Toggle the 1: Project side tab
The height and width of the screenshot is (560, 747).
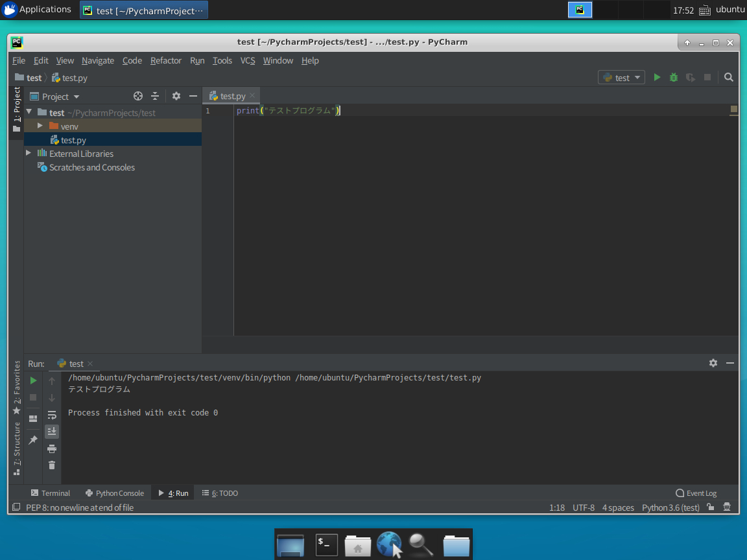(x=17, y=110)
